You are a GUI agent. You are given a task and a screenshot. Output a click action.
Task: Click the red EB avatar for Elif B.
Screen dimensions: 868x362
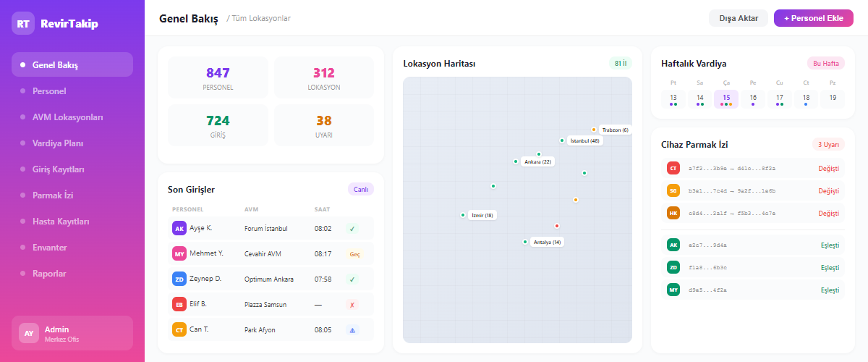point(179,304)
